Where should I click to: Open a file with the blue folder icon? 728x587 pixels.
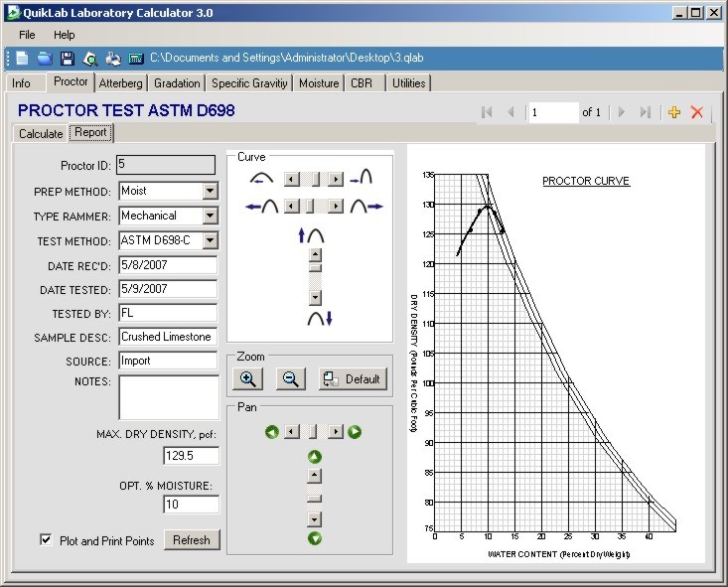(x=45, y=59)
